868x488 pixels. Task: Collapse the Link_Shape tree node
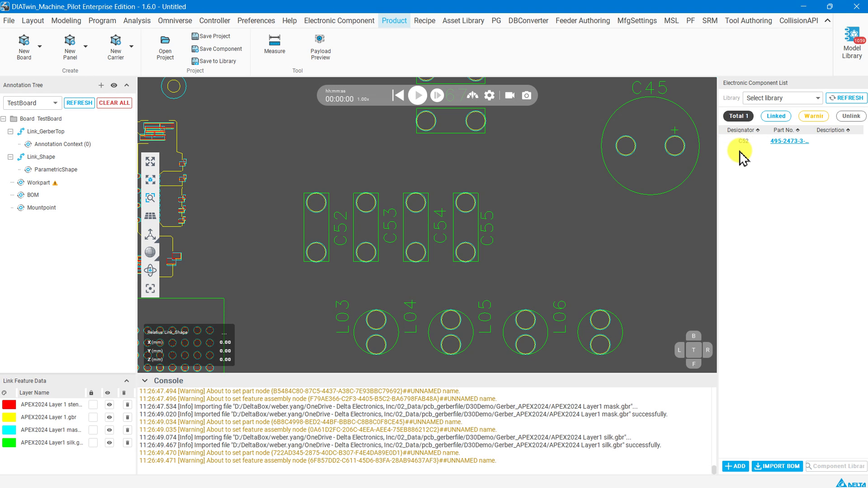[10, 157]
